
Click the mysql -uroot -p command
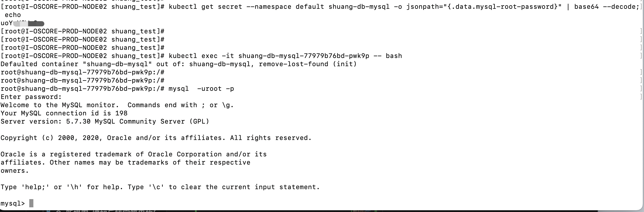coord(201,89)
